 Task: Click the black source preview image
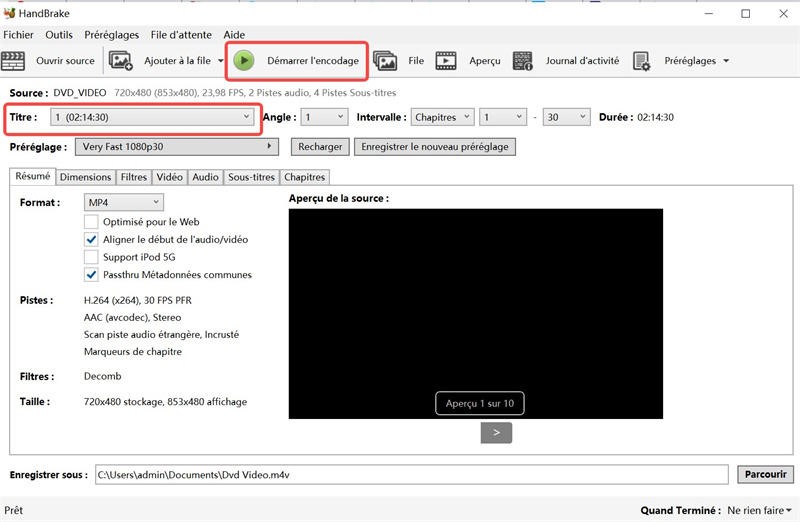(476, 313)
